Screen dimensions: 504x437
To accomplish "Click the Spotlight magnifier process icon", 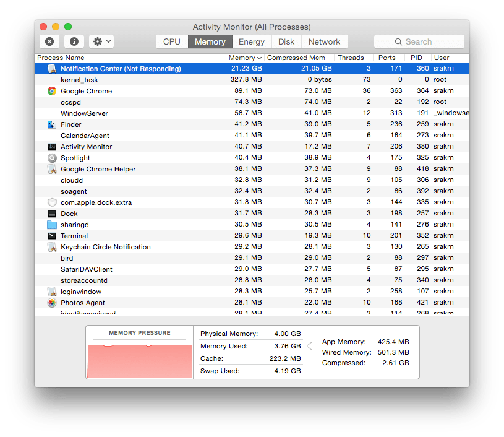I will coord(52,158).
